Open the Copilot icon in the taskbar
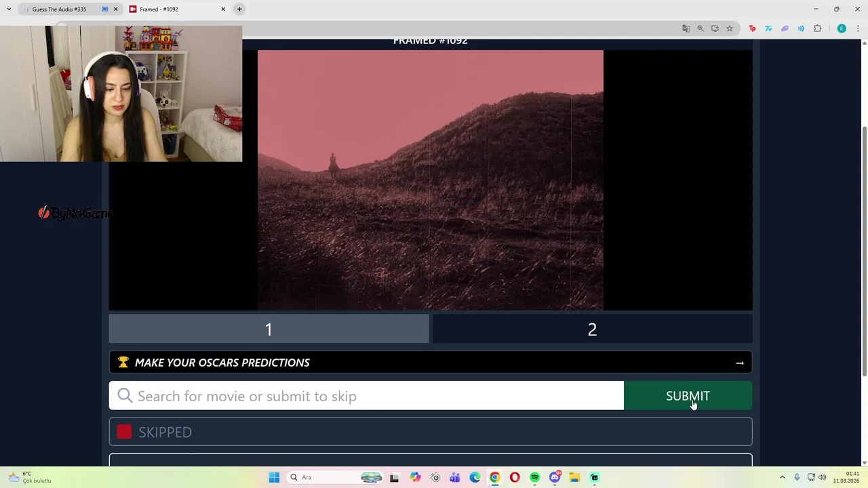This screenshot has height=488, width=868. pos(415,477)
